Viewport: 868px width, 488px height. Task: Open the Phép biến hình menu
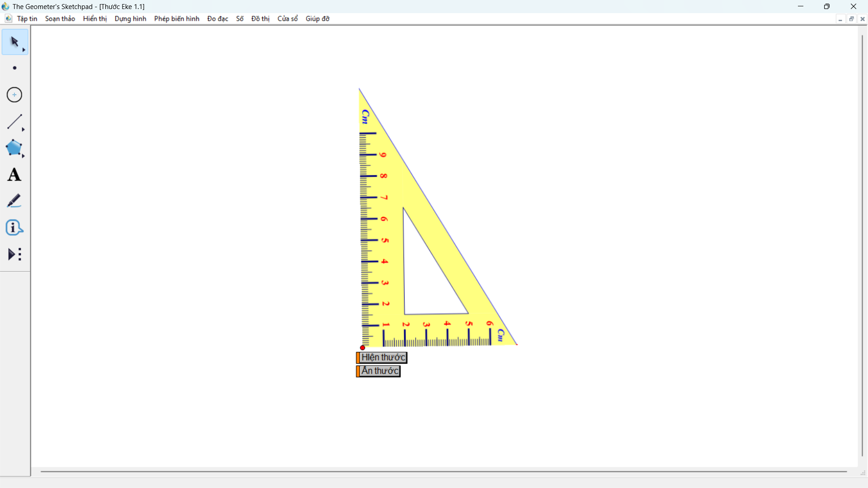(x=176, y=19)
